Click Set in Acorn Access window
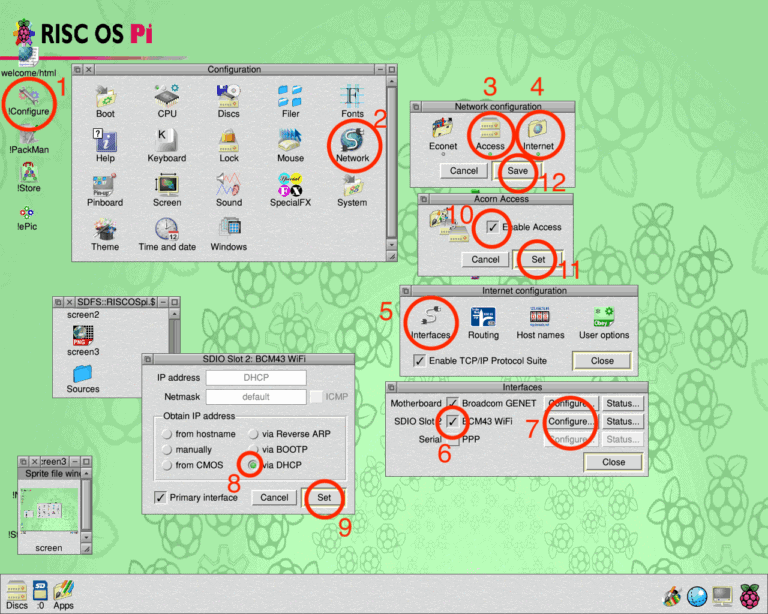 pyautogui.click(x=538, y=260)
